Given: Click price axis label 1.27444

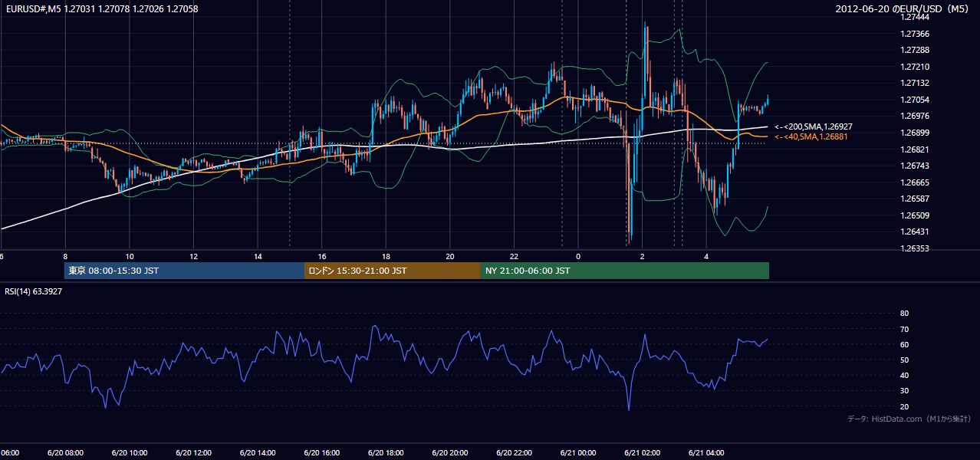Looking at the screenshot, I should point(915,17).
